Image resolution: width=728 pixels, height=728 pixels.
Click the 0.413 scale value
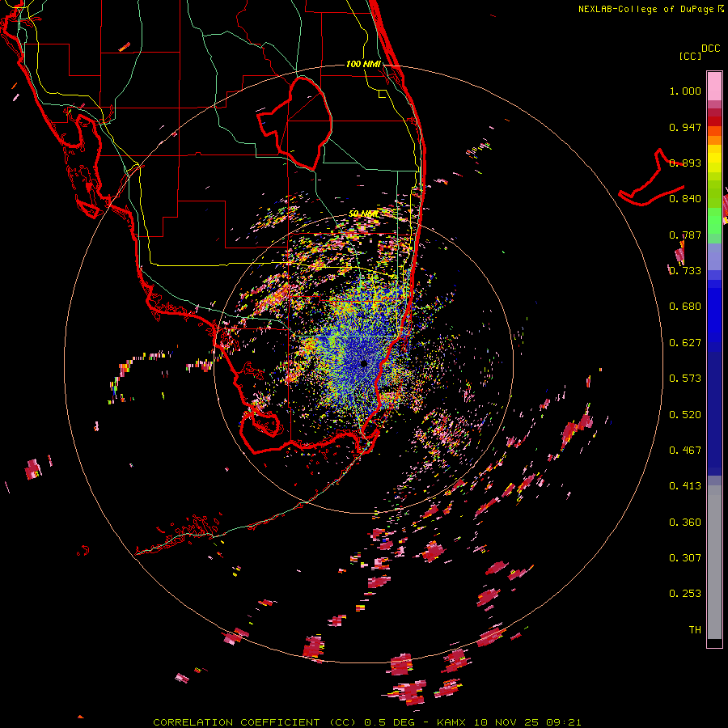[685, 486]
